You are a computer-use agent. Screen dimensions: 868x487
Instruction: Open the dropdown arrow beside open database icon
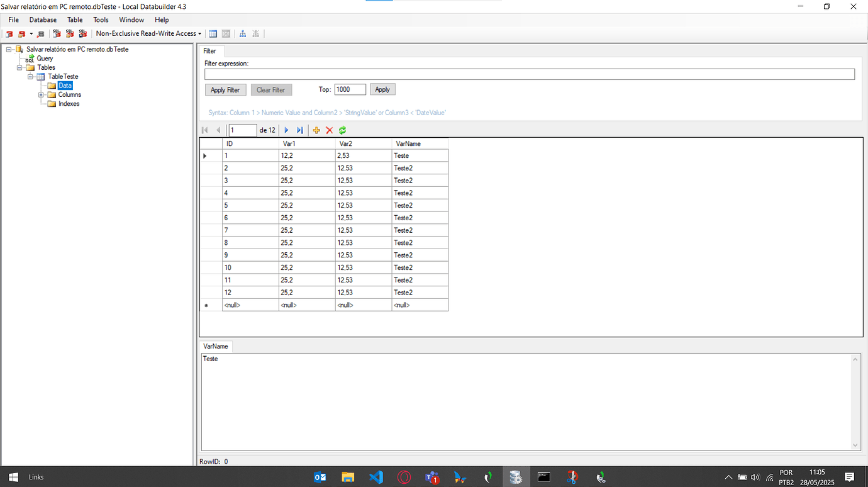click(31, 34)
